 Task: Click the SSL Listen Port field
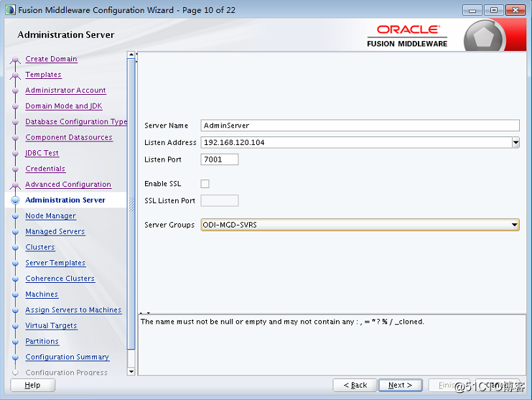tap(220, 200)
